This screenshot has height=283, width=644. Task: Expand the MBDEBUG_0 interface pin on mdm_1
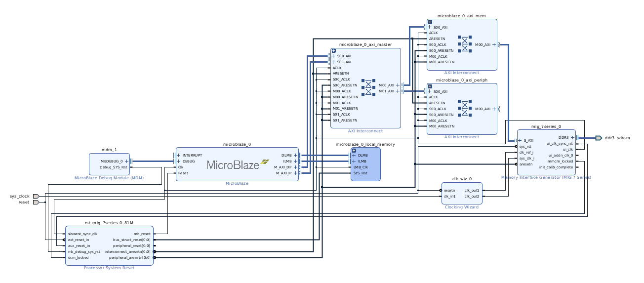[127, 161]
